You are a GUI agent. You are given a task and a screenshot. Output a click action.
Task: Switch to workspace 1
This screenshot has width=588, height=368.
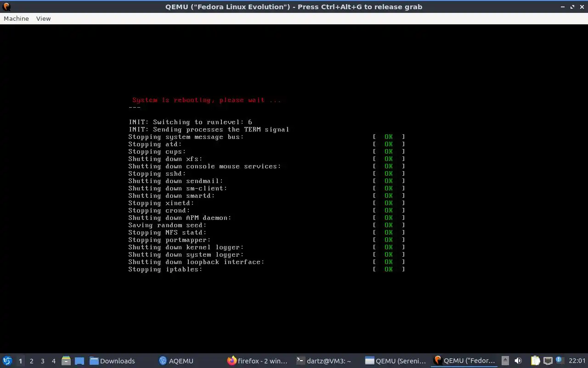coord(20,361)
